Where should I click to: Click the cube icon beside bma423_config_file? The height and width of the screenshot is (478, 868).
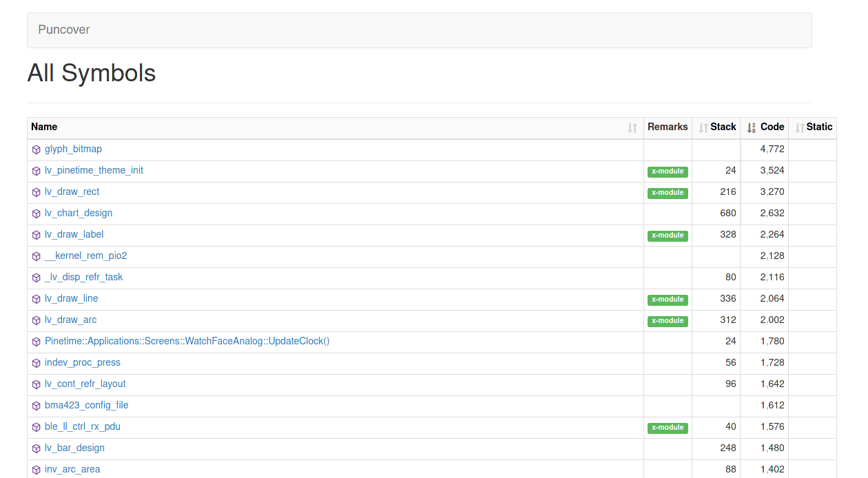point(37,406)
